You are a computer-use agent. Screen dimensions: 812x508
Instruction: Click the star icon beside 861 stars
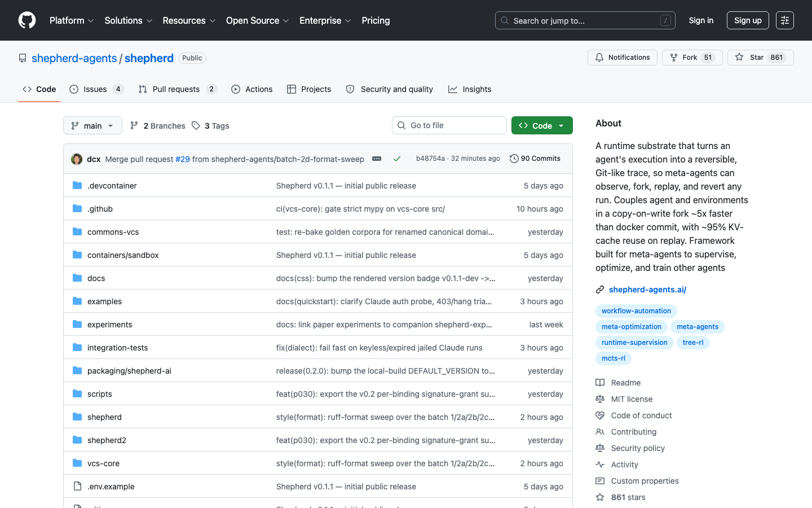(x=600, y=497)
